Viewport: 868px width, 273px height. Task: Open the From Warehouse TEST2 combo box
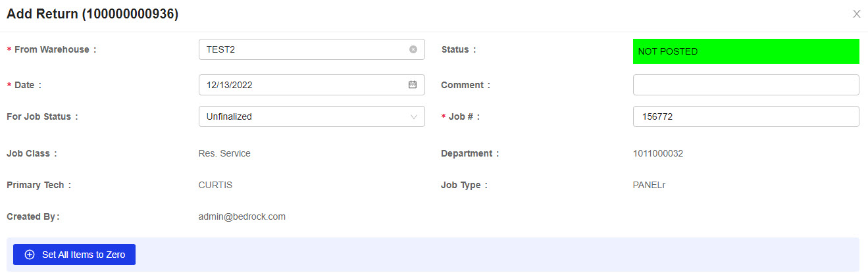pos(312,49)
